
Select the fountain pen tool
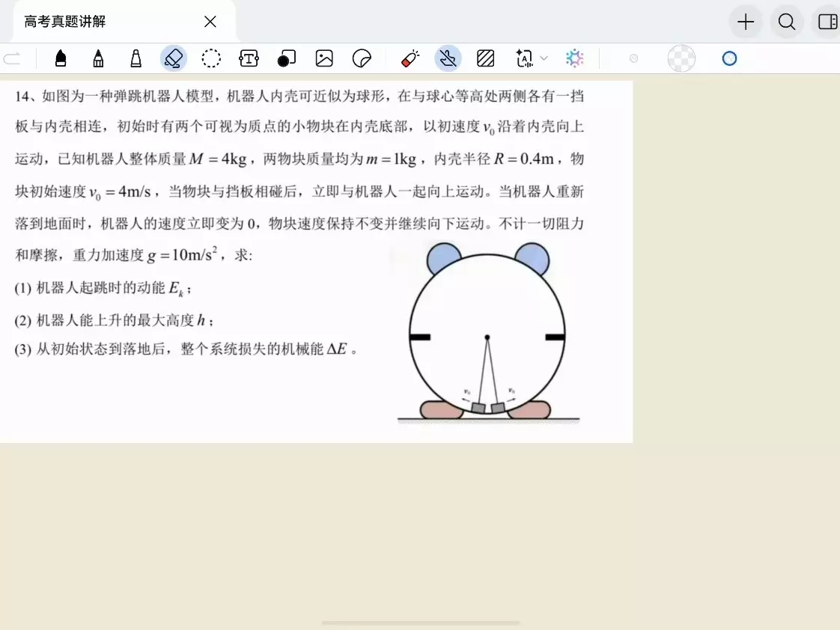click(x=61, y=58)
